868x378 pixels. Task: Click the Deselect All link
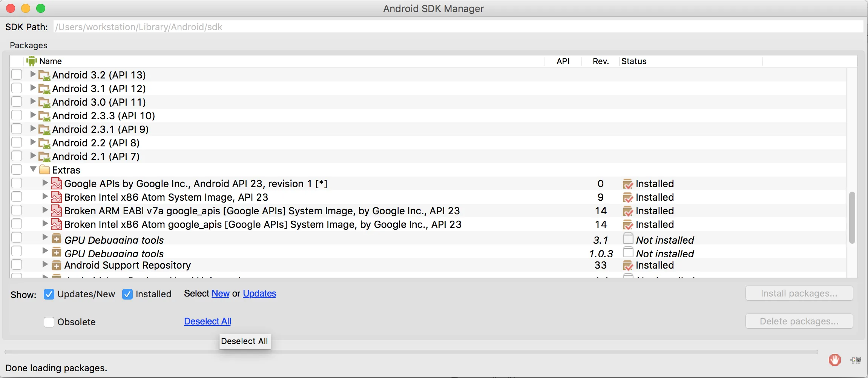[x=207, y=321]
